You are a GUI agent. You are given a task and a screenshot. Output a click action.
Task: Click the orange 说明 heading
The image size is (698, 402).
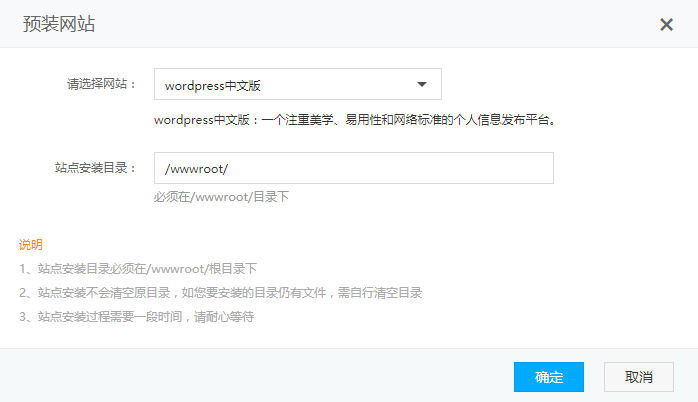pos(30,244)
